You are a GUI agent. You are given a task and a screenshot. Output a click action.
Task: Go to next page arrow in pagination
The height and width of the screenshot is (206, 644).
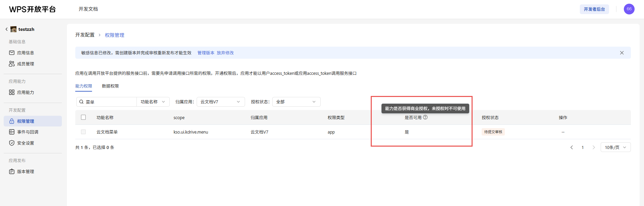pyautogui.click(x=594, y=148)
